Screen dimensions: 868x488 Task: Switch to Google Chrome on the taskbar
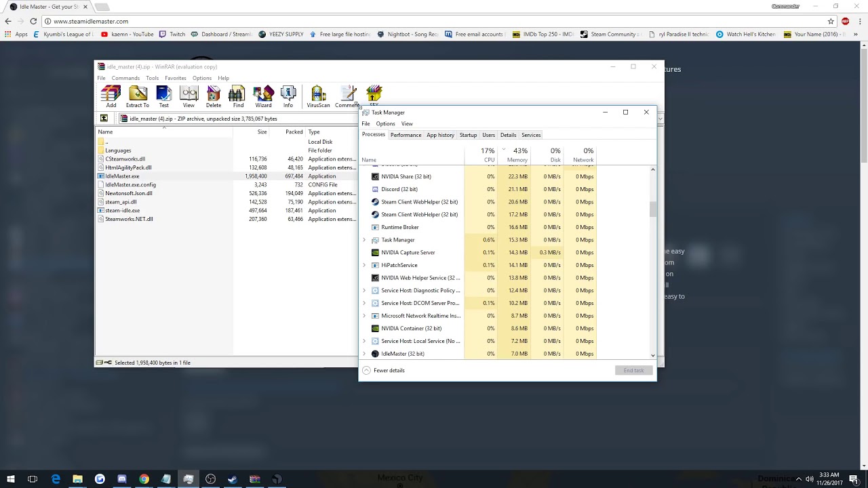pyautogui.click(x=144, y=479)
